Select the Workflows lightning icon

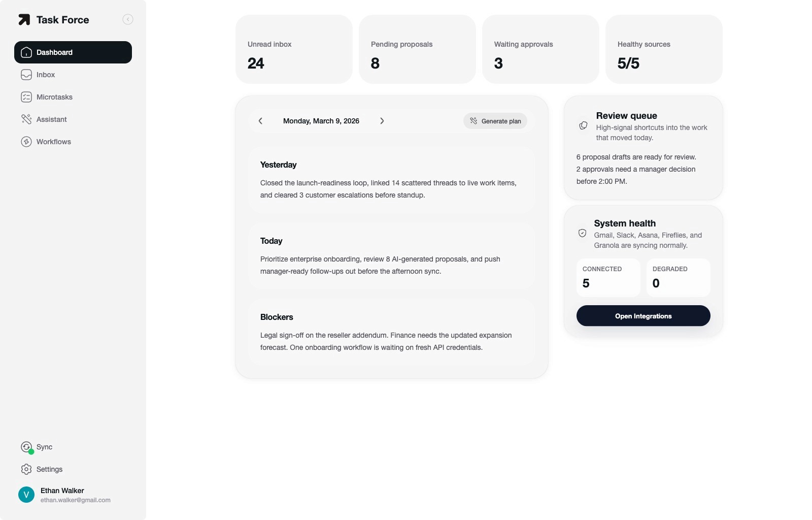click(26, 142)
